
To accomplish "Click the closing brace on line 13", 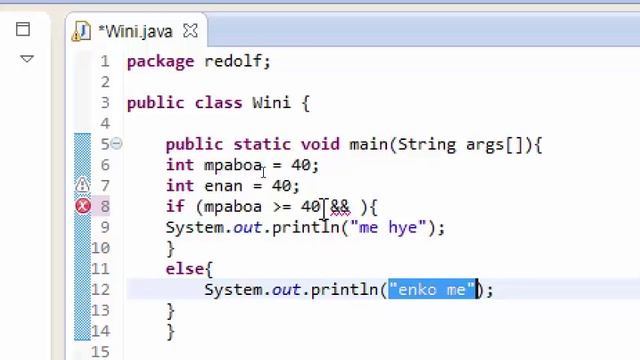I will [x=171, y=311].
